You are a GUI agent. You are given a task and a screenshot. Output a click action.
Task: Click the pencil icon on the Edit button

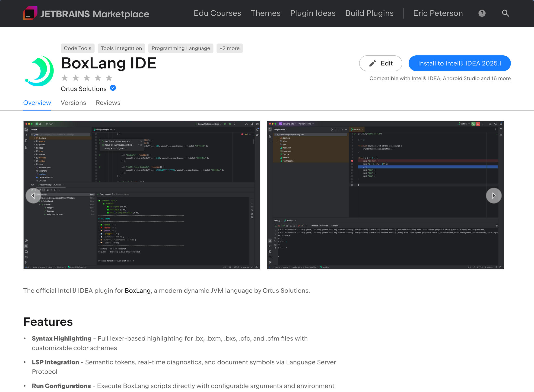[372, 63]
